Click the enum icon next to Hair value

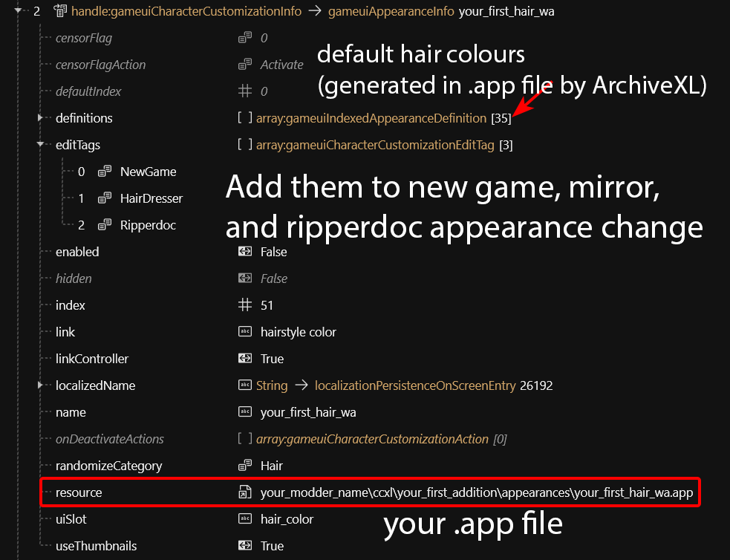coord(244,466)
